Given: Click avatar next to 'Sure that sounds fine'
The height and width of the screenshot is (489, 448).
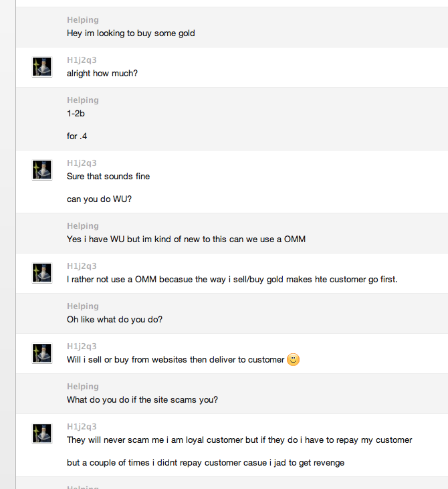Looking at the screenshot, I should (x=42, y=170).
